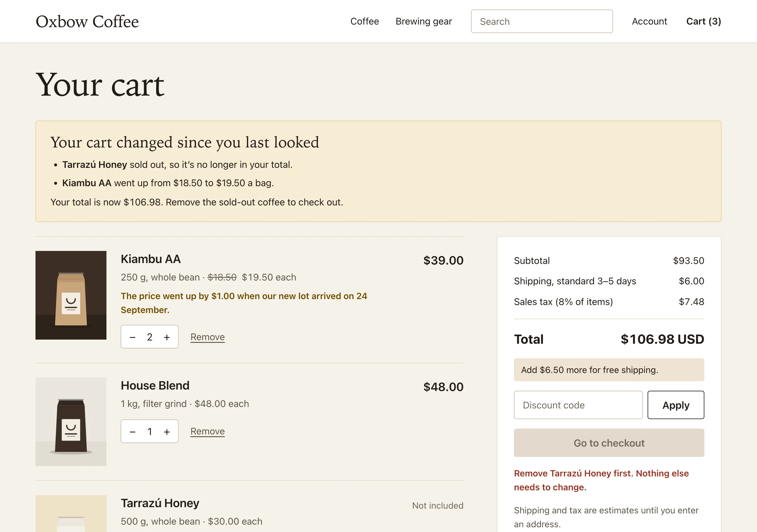Click the Kiambu AA product name
Screen dimensions: 757x532
[151, 259]
